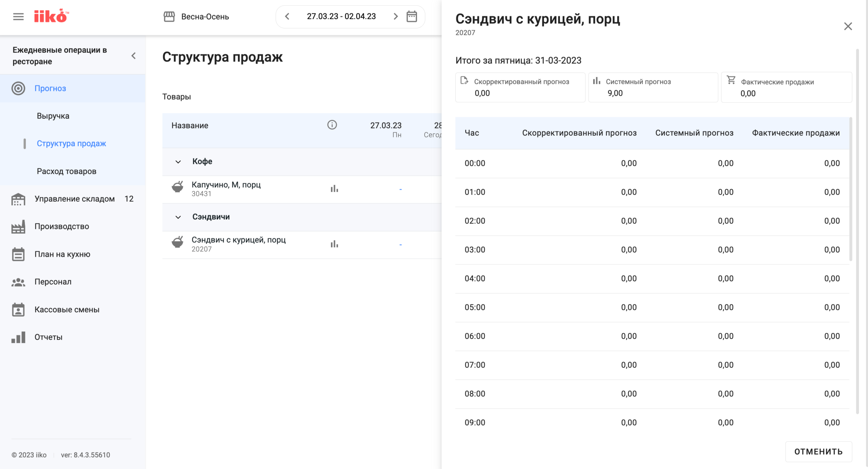This screenshot has width=868, height=469.
Task: Collapse the Сэндвичи category group
Action: coord(178,217)
